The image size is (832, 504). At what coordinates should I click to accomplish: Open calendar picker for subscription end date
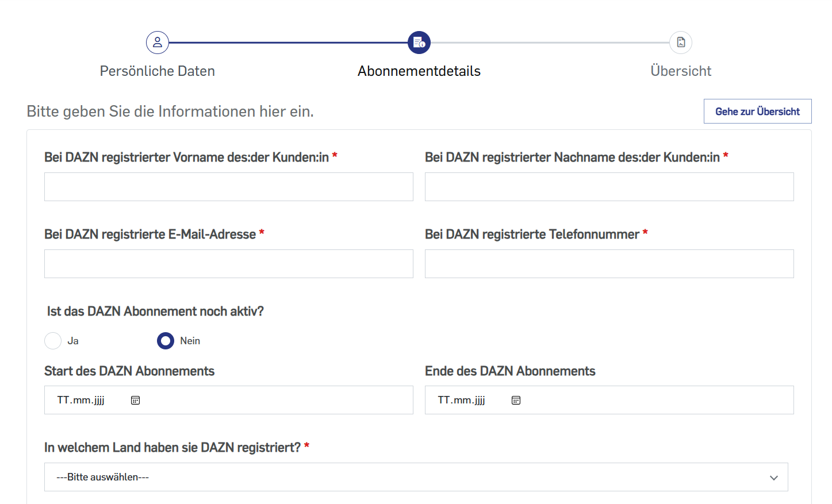click(516, 401)
